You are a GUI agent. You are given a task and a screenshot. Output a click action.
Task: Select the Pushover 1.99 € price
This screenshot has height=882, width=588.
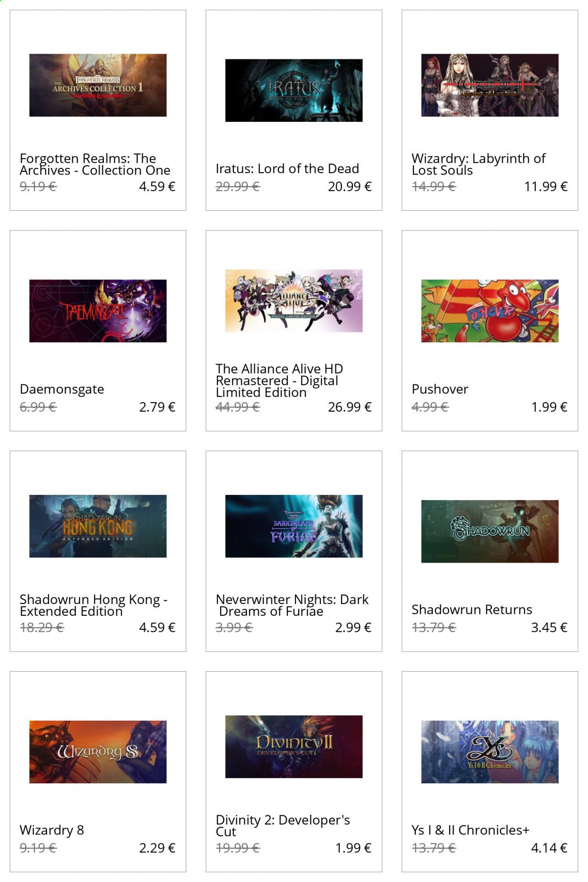(x=549, y=407)
